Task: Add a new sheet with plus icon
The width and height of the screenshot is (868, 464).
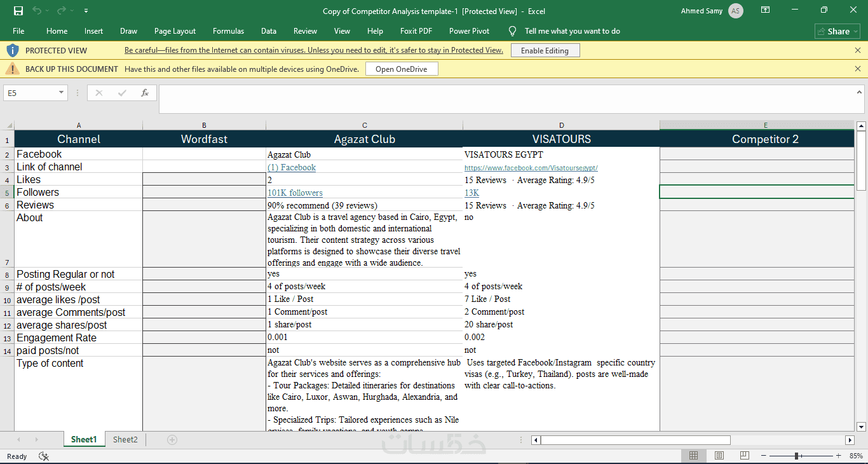Action: tap(172, 440)
